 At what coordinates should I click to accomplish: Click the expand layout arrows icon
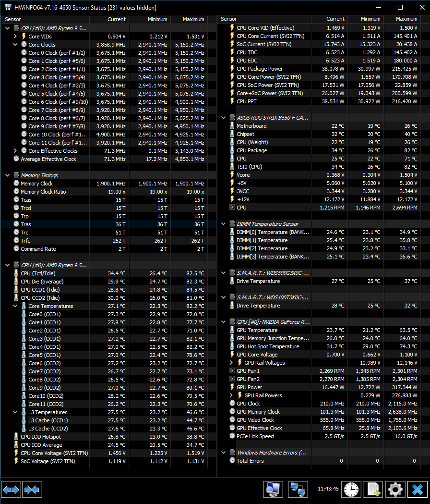pyautogui.click(x=11, y=490)
